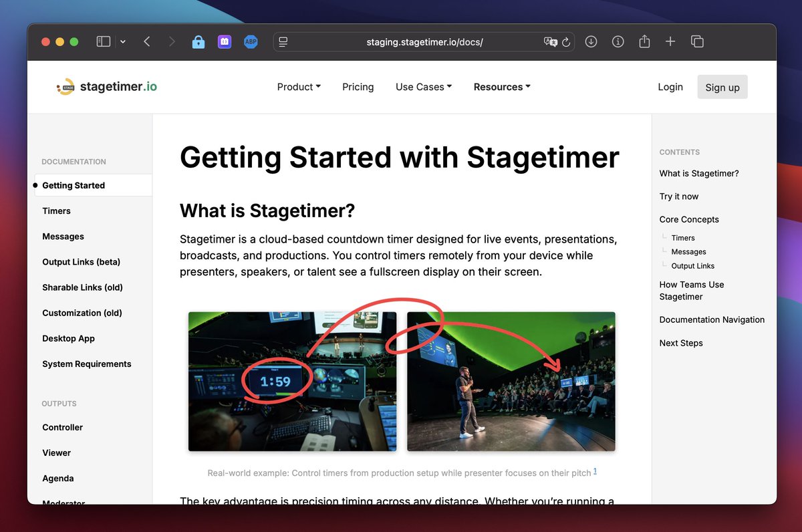Jump to How Teams Use Stagetimer

pyautogui.click(x=692, y=291)
